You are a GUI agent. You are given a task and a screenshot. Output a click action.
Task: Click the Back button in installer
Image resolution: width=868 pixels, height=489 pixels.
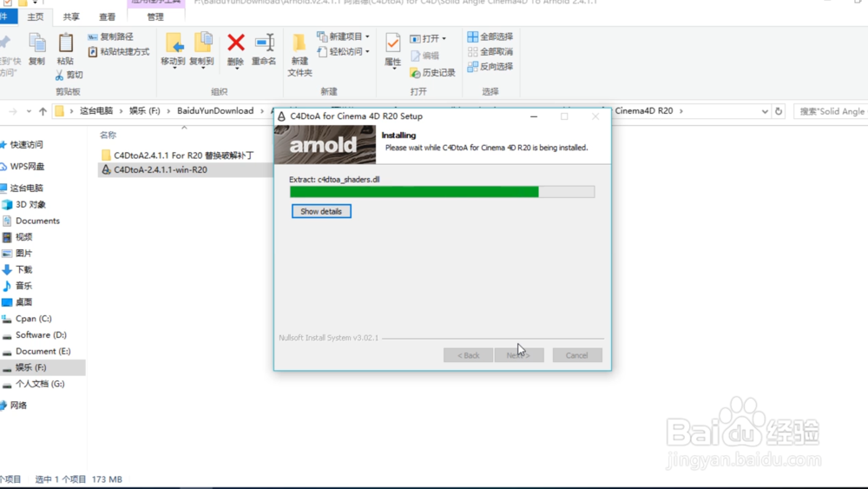[x=469, y=355]
